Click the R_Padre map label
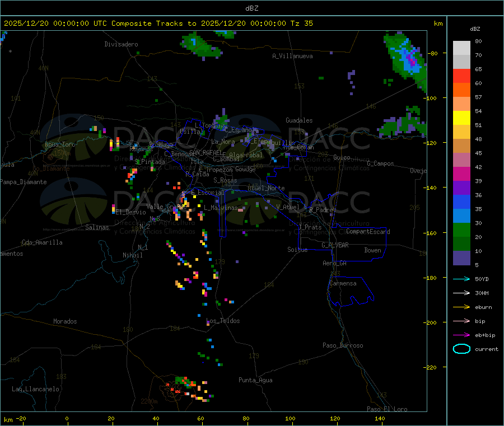Viewport: 504px width, 426px height. coord(321,210)
